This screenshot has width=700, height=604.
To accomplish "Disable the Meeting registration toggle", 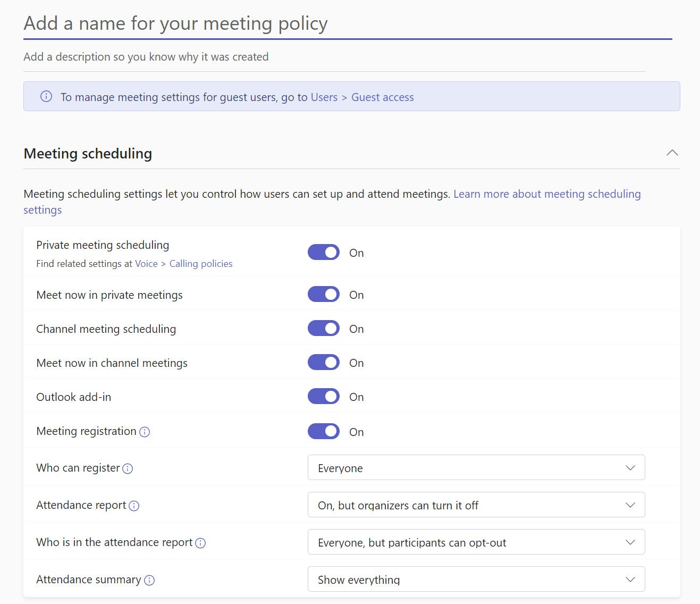I will [323, 431].
